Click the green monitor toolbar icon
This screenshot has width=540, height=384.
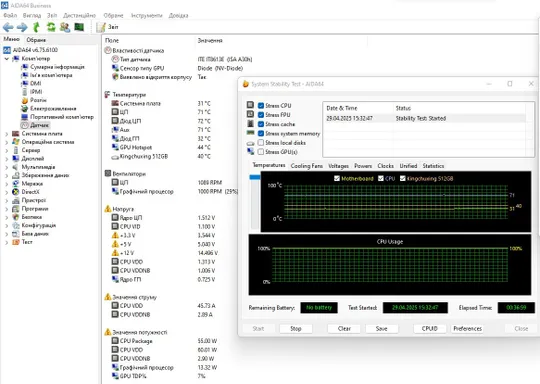click(79, 27)
